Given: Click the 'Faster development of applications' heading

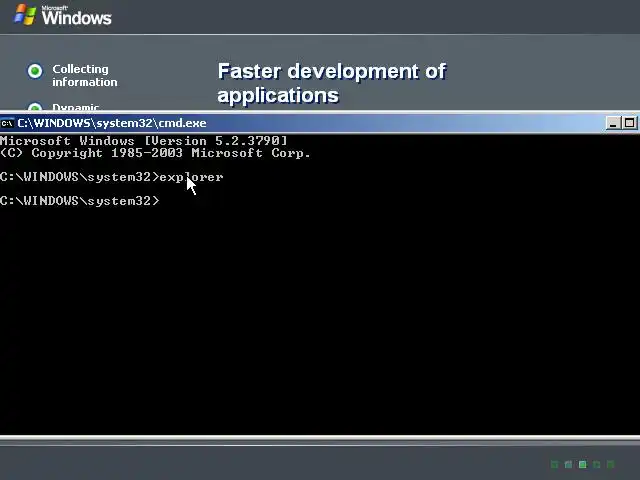Looking at the screenshot, I should tap(331, 83).
